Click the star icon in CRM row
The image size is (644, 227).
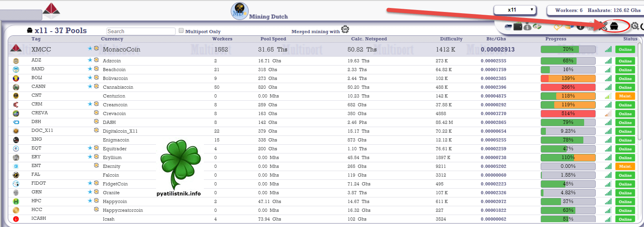[90, 104]
